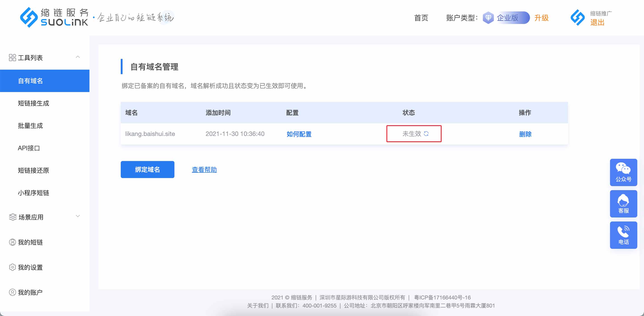Viewport: 644px width, 316px height.
Task: Click the 未生效 status text
Action: (412, 134)
